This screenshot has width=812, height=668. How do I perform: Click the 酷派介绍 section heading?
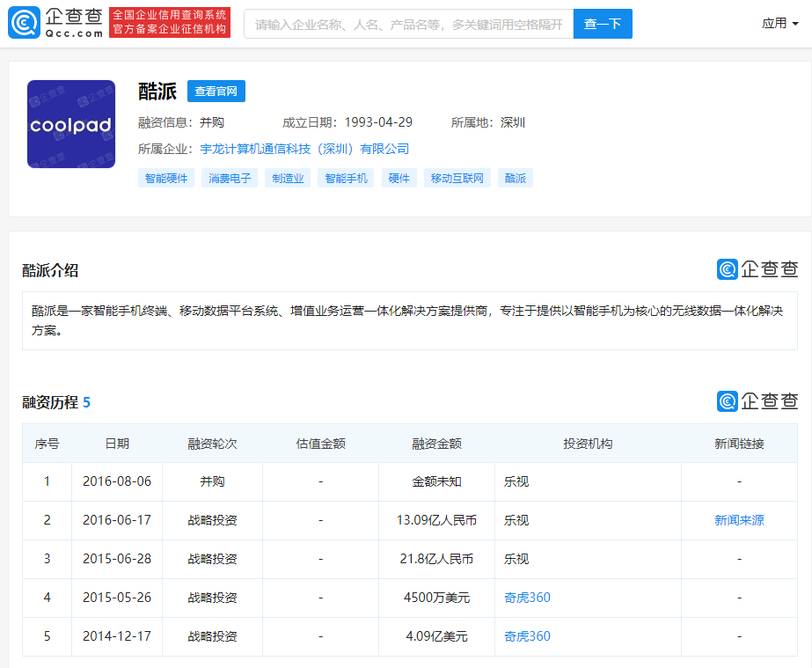tap(50, 270)
